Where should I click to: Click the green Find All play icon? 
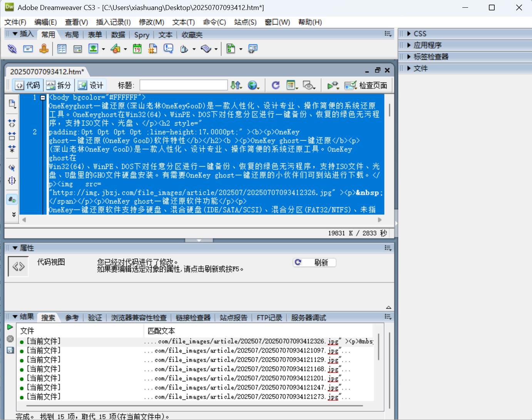(10, 327)
